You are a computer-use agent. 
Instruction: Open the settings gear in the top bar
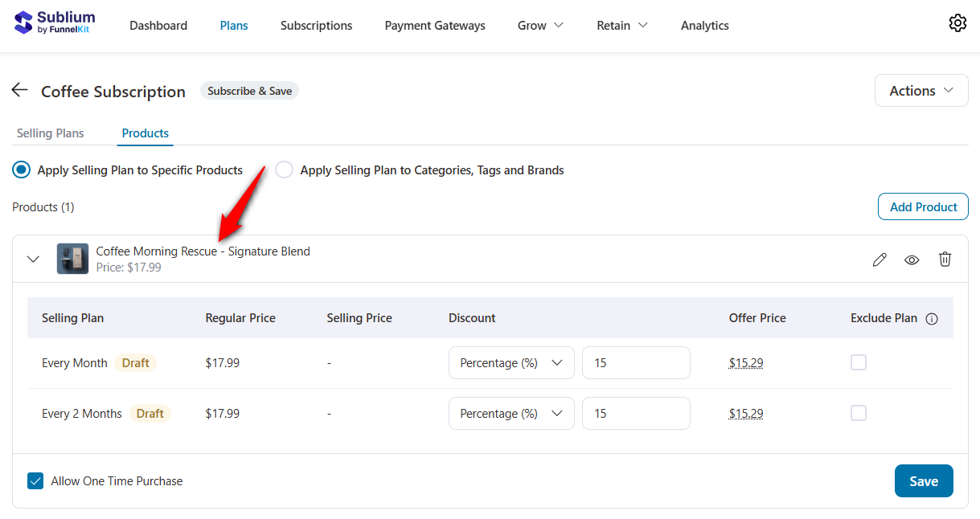pos(957,23)
